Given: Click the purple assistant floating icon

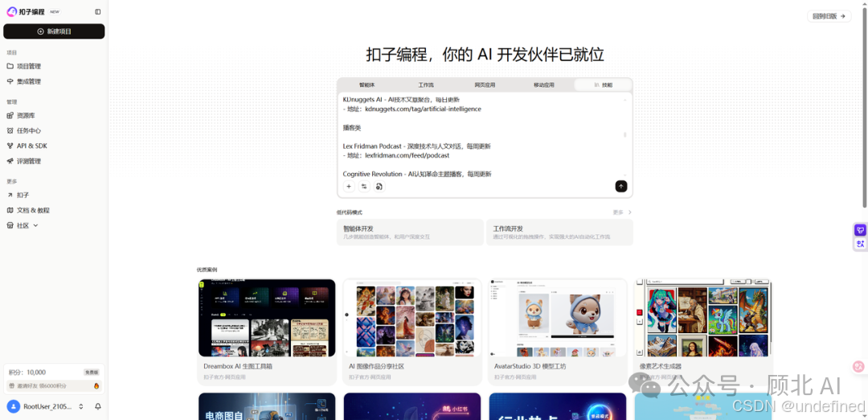Looking at the screenshot, I should coord(860,230).
